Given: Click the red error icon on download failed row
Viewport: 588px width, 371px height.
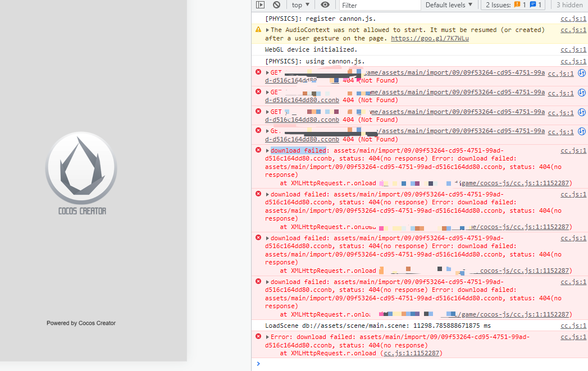Looking at the screenshot, I should click(x=258, y=150).
